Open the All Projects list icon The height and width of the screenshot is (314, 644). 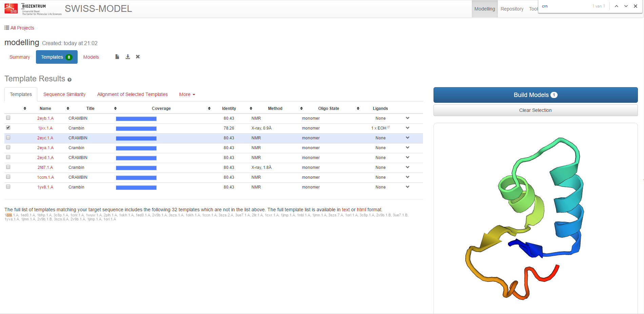coord(7,28)
